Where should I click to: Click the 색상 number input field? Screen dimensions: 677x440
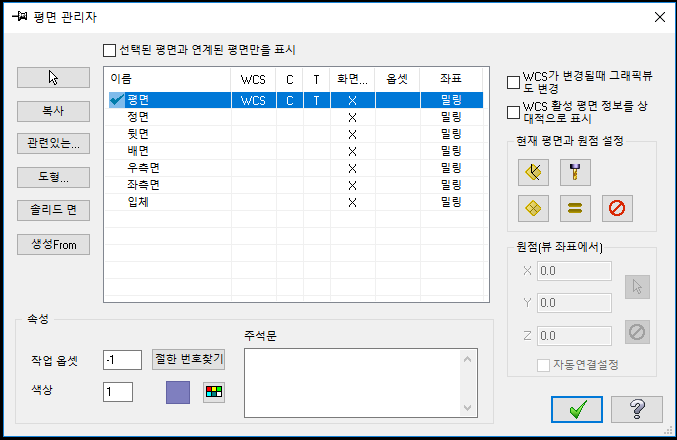pyautogui.click(x=118, y=392)
